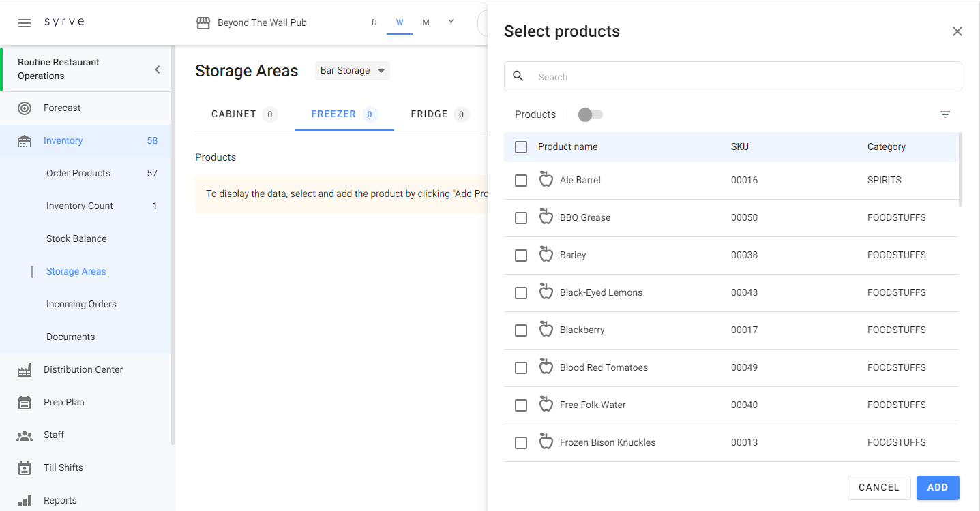Open the filter options icon

[945, 114]
